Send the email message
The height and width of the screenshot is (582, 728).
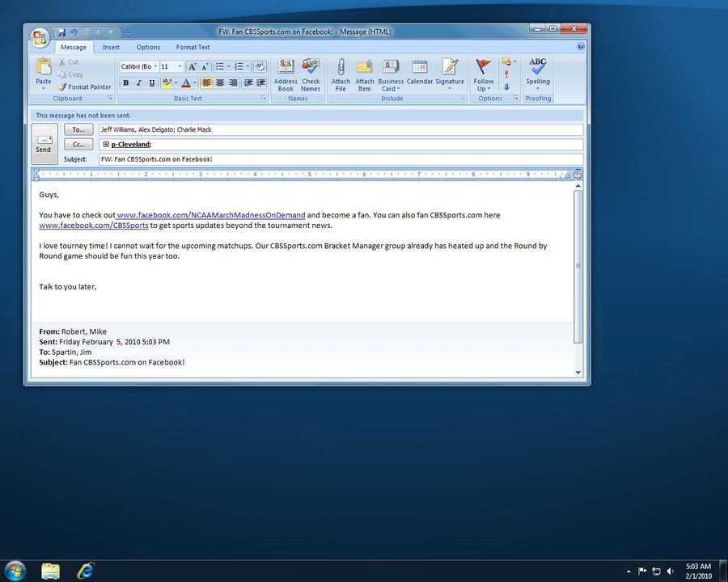(x=44, y=144)
